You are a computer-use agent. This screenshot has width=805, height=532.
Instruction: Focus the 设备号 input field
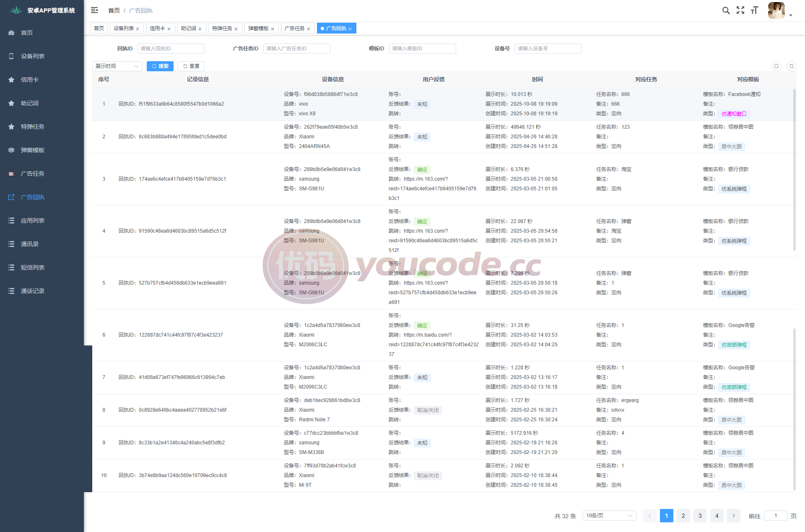pyautogui.click(x=548, y=49)
